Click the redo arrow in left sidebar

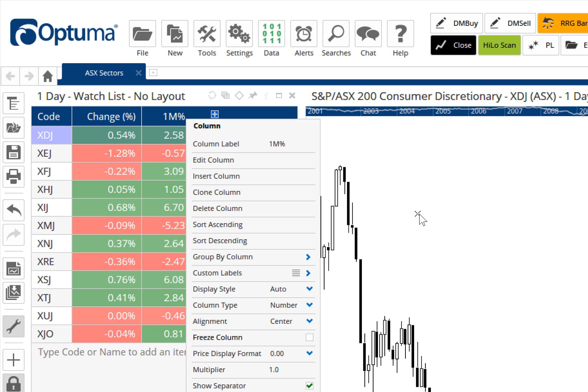tap(13, 234)
